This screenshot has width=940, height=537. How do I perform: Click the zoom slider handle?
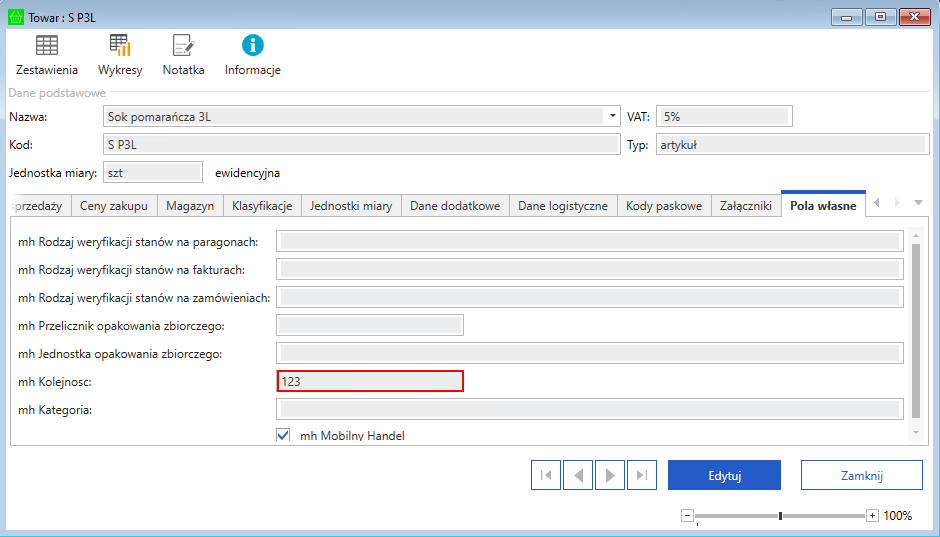[780, 516]
